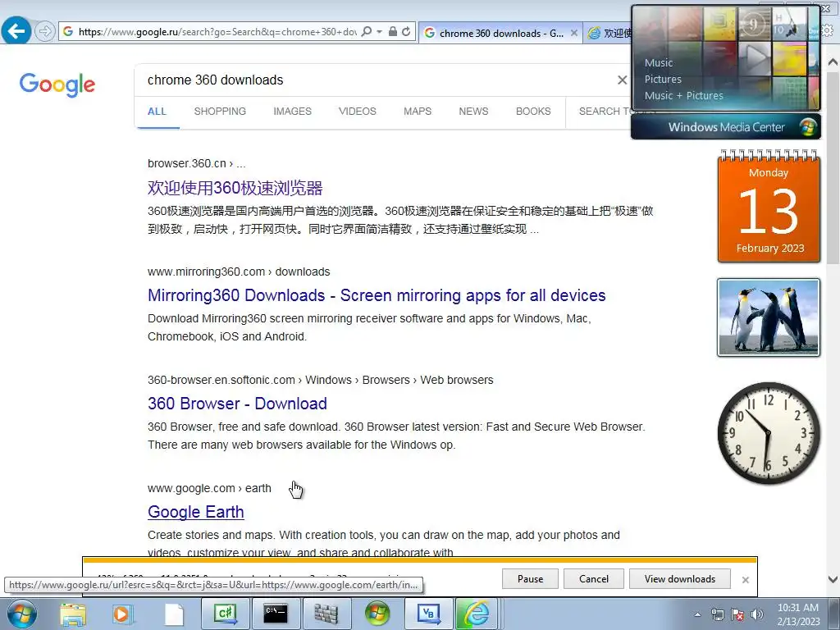The width and height of the screenshot is (840, 630).
Task: Pause the download in the notification bar
Action: click(531, 578)
